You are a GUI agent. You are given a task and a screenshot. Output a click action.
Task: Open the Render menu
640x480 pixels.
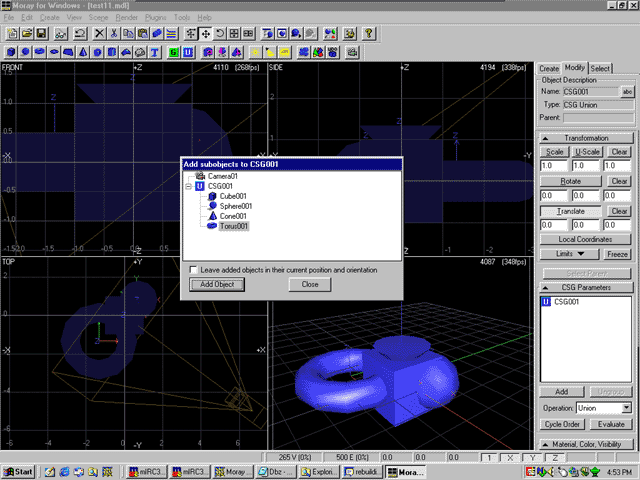(126, 18)
